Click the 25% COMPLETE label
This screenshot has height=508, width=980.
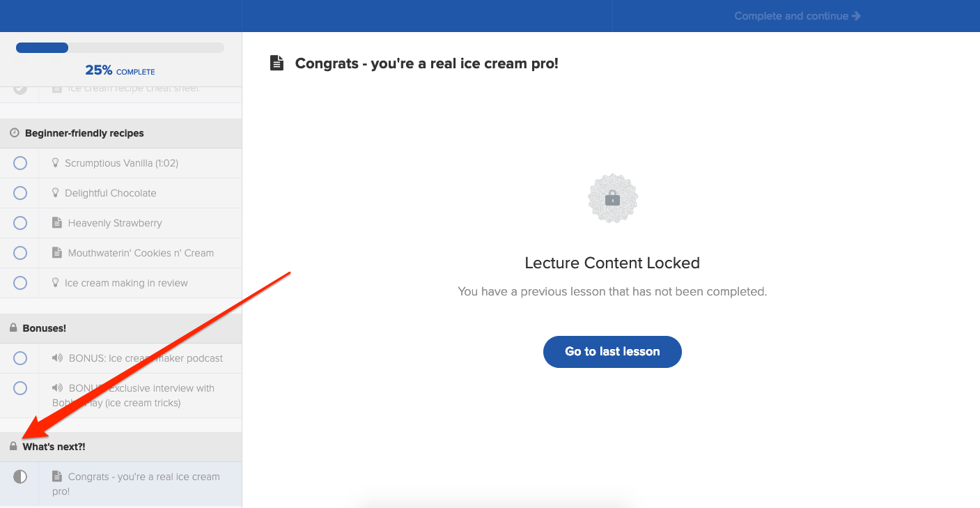(x=120, y=70)
